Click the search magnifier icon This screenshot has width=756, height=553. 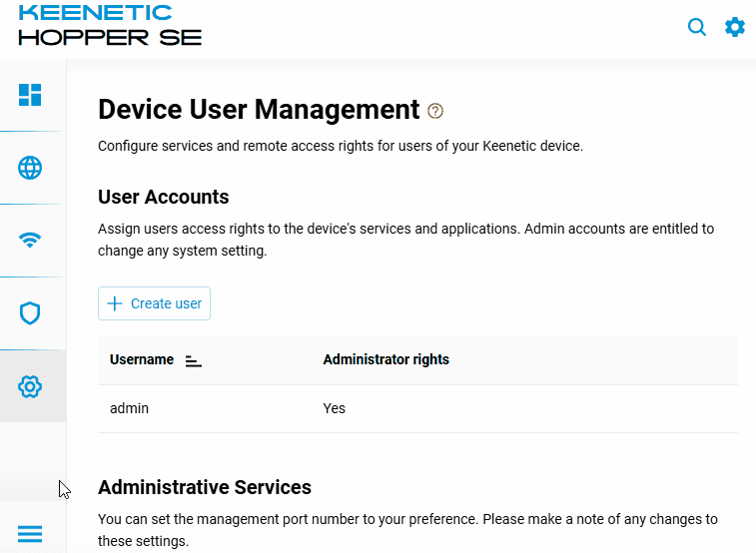[697, 27]
